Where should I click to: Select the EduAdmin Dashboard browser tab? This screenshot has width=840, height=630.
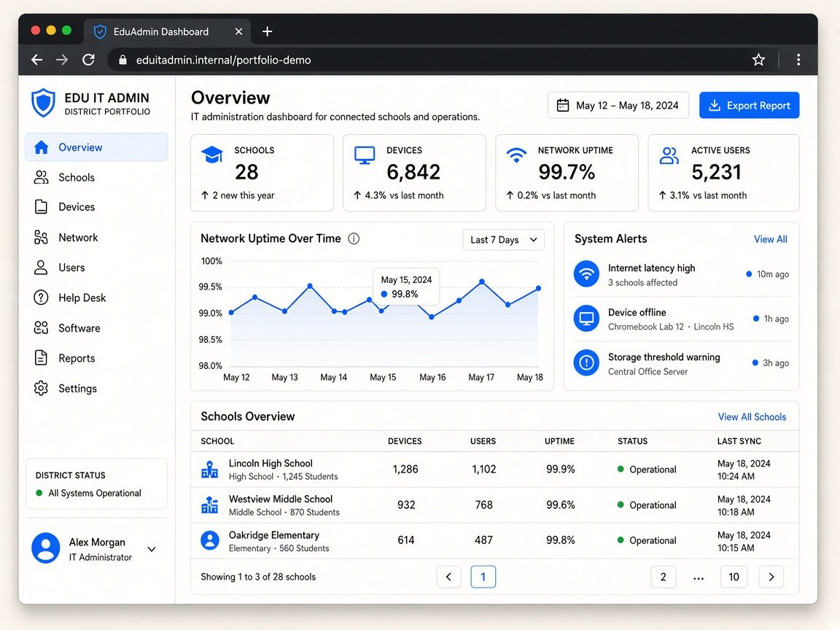(168, 31)
